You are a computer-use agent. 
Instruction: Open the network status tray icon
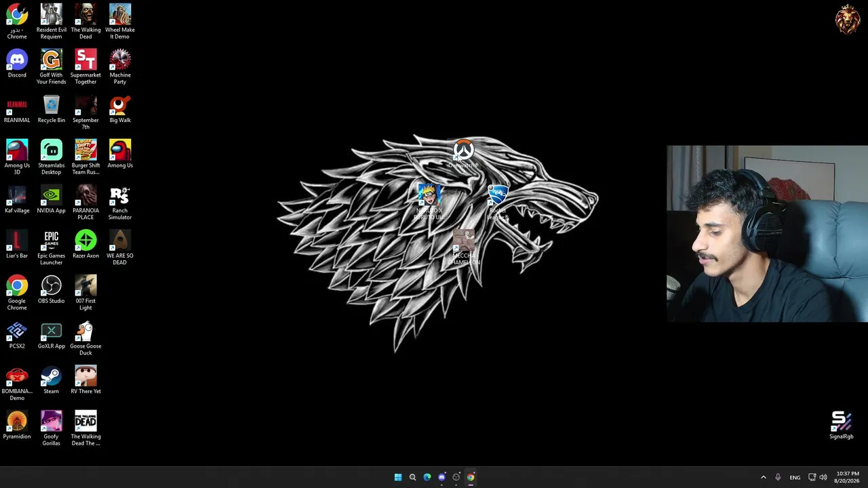[812, 477]
